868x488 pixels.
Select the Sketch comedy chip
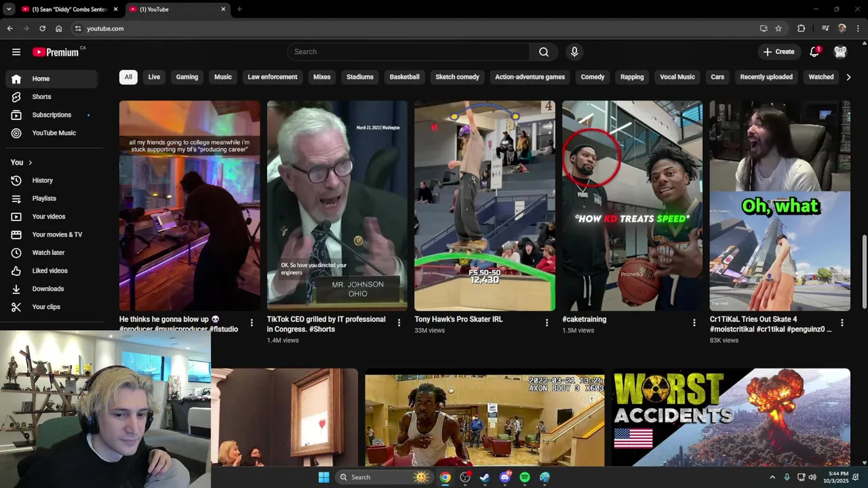tap(457, 77)
